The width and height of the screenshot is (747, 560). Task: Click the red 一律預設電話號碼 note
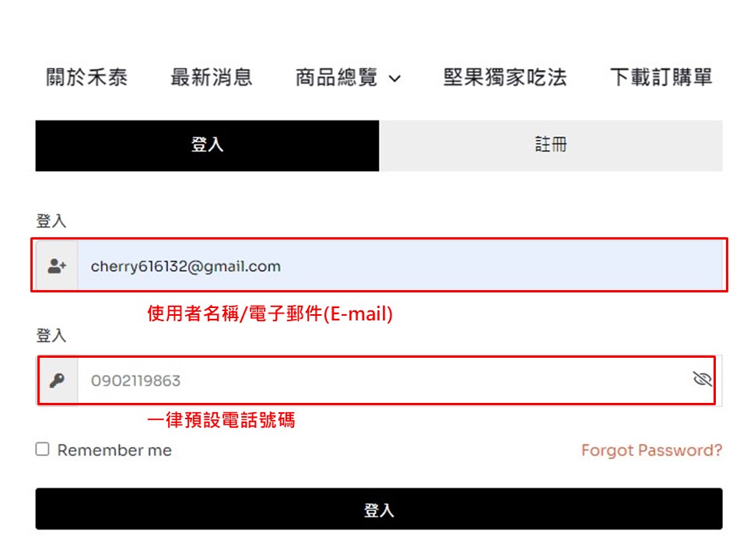coord(222,421)
